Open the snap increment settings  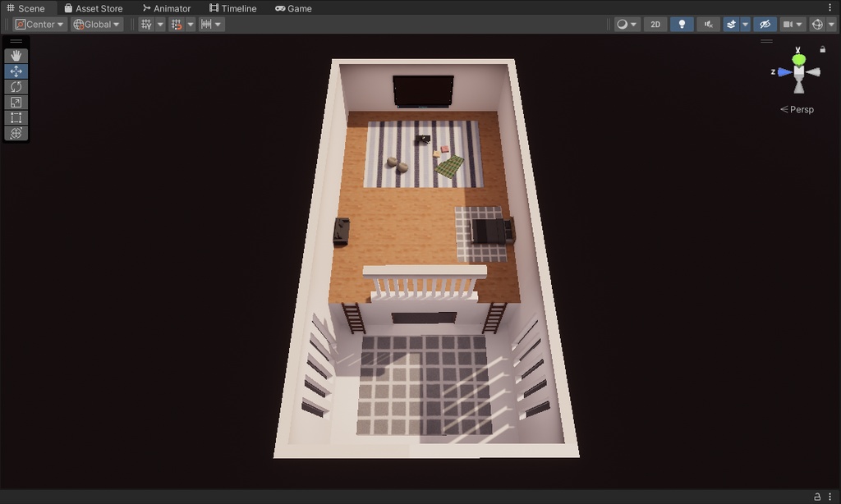click(x=216, y=24)
